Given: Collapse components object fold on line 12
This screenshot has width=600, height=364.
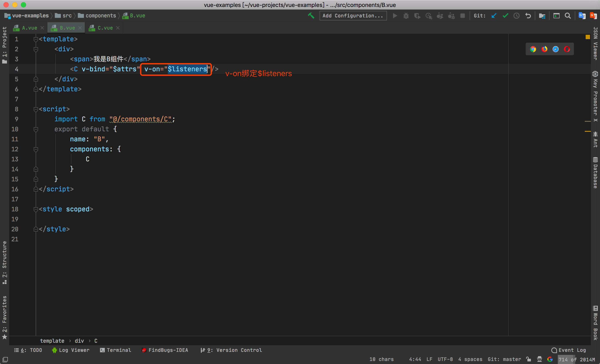Looking at the screenshot, I should [36, 149].
